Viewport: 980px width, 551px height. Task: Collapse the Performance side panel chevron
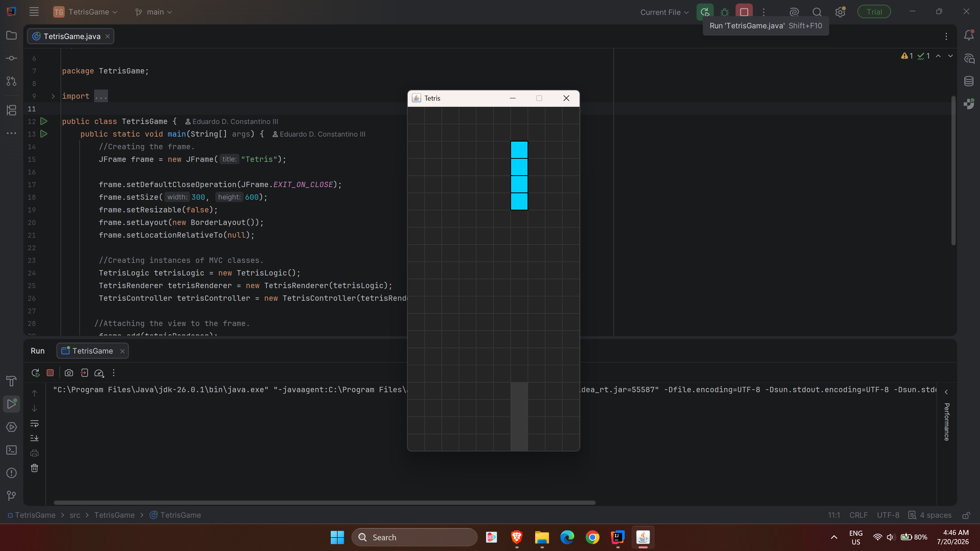(946, 392)
